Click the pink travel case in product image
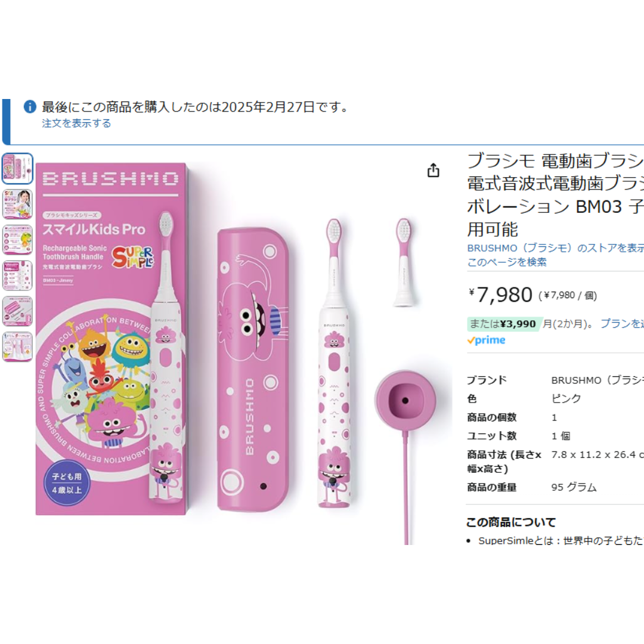Image resolution: width=644 pixels, height=644 pixels. pos(253,370)
